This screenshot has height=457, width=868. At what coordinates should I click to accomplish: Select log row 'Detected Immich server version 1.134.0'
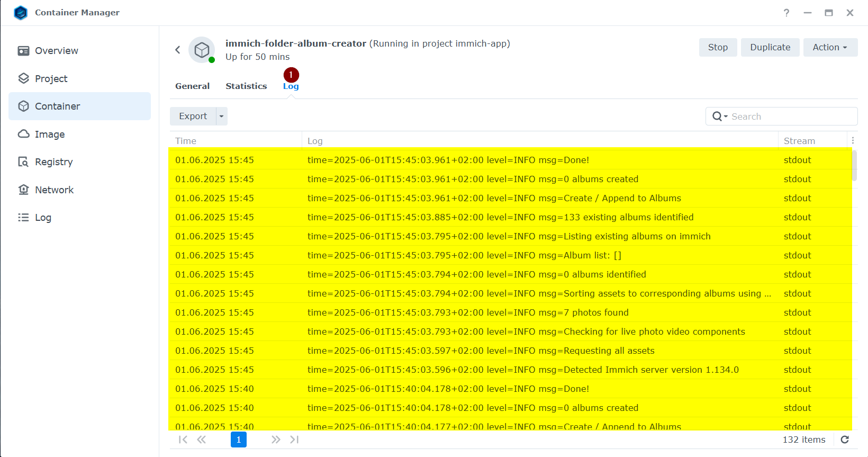pyautogui.click(x=511, y=370)
